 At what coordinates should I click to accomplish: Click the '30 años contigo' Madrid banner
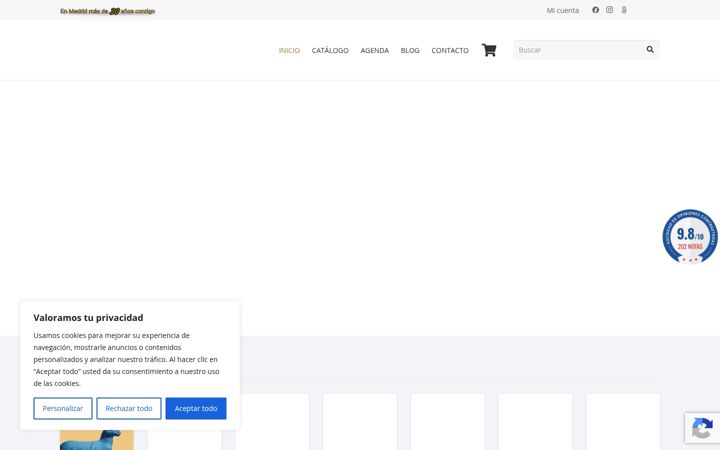[x=107, y=11]
